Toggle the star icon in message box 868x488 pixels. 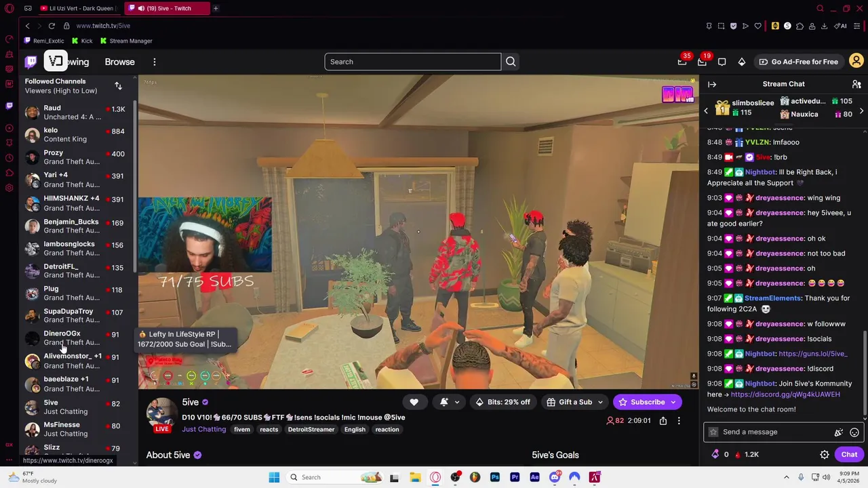713,432
